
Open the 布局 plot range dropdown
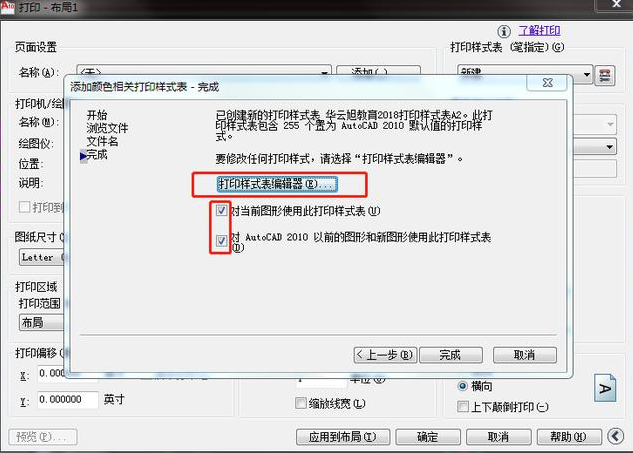point(41,323)
